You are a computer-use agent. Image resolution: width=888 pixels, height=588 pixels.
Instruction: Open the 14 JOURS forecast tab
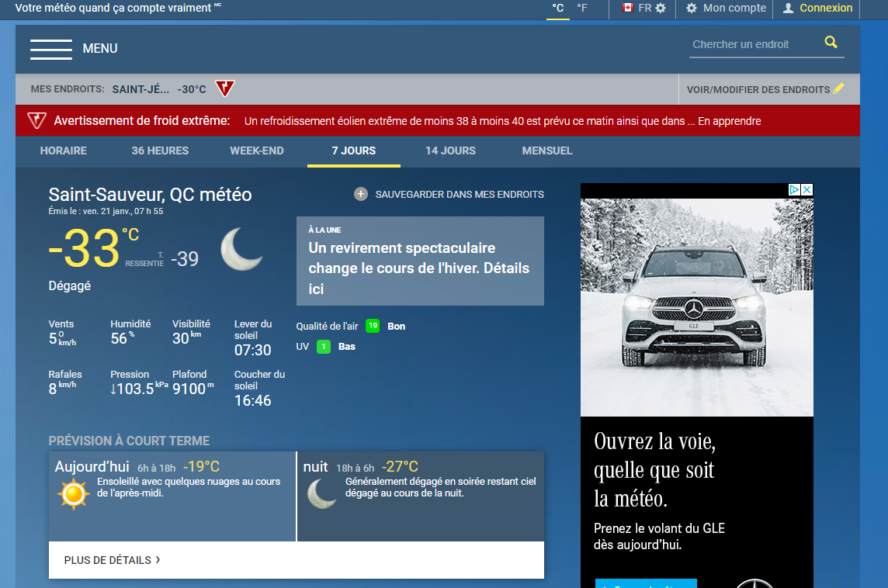[450, 150]
